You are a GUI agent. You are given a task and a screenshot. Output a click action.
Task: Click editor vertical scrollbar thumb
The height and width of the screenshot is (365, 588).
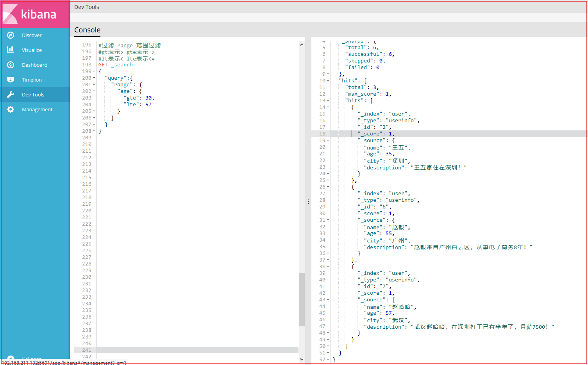(302, 300)
